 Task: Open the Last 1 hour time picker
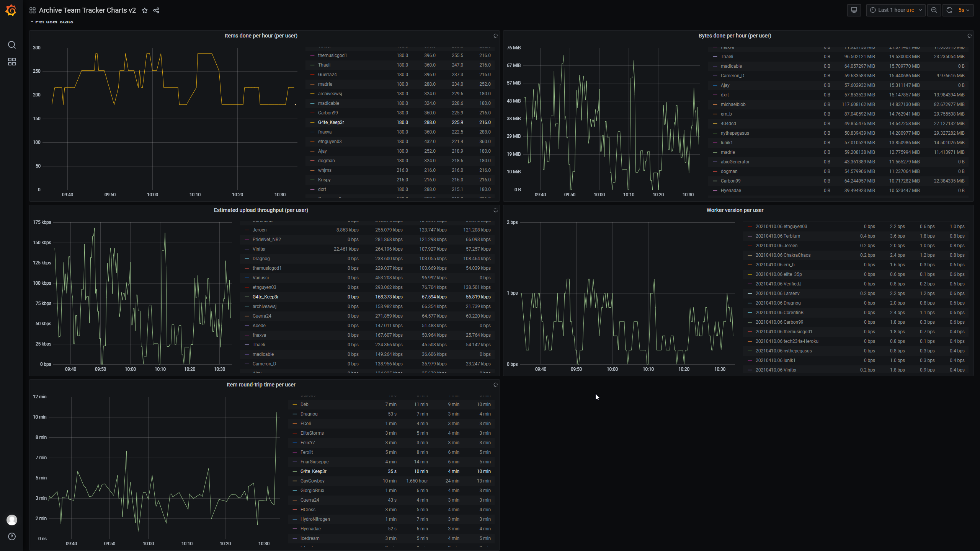point(895,10)
